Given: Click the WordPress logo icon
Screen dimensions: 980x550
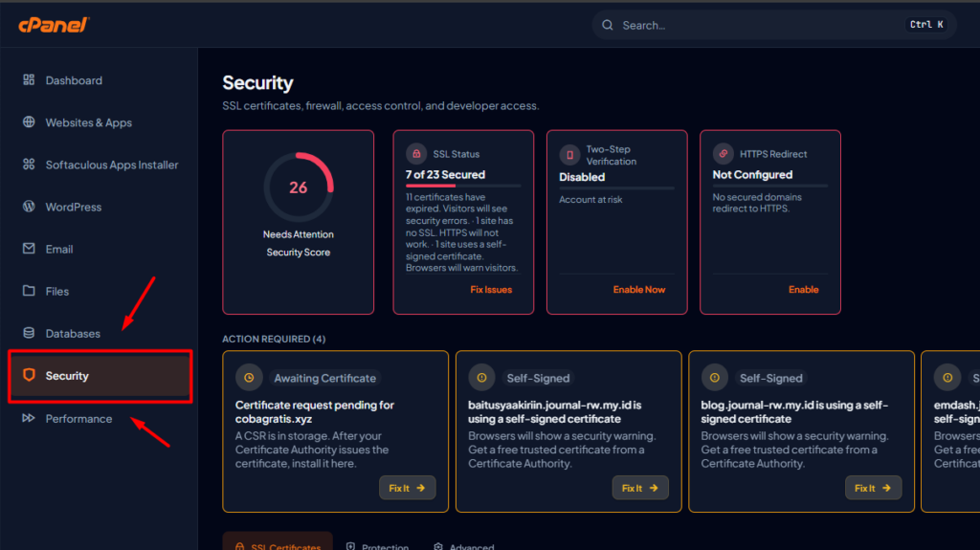Looking at the screenshot, I should (29, 207).
